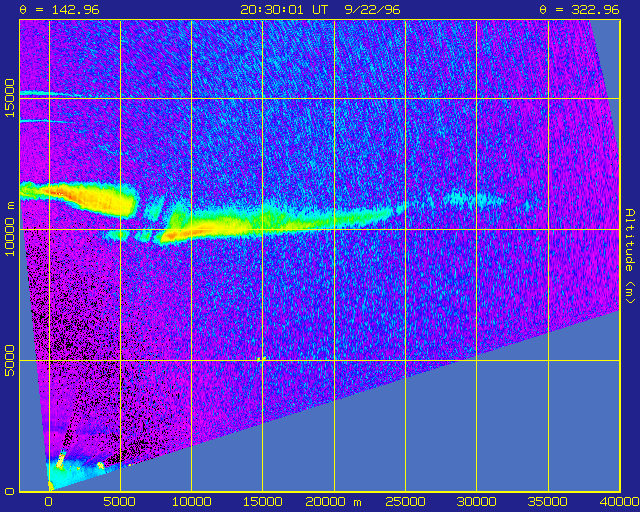
Task: Click the 15000 range tick label
Action: [x=263, y=502]
